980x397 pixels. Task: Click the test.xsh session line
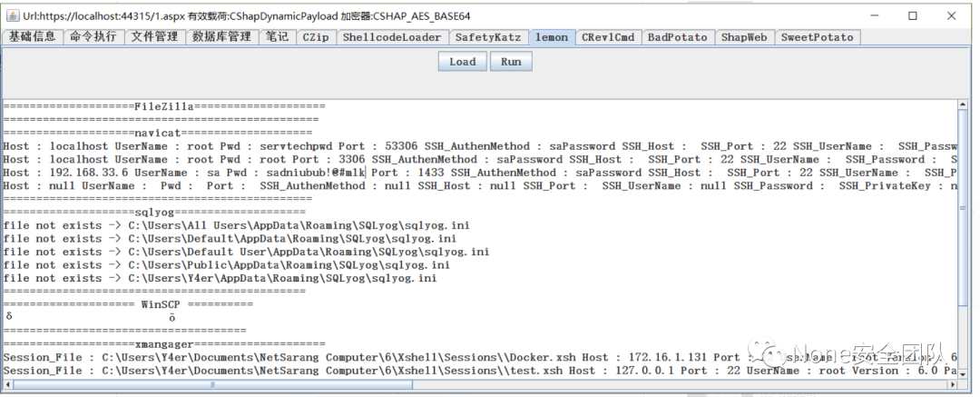pyautogui.click(x=480, y=370)
